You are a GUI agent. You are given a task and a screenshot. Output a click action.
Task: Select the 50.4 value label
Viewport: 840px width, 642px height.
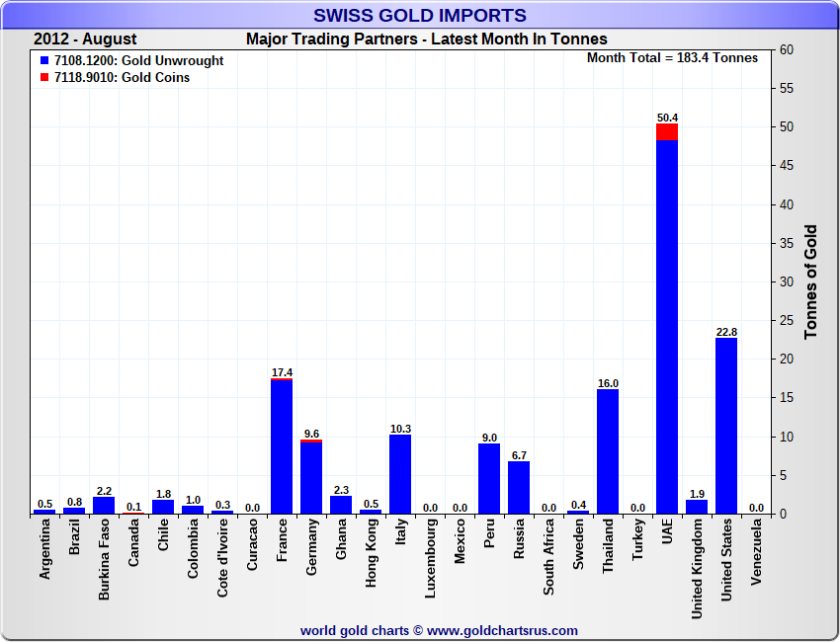(x=667, y=118)
